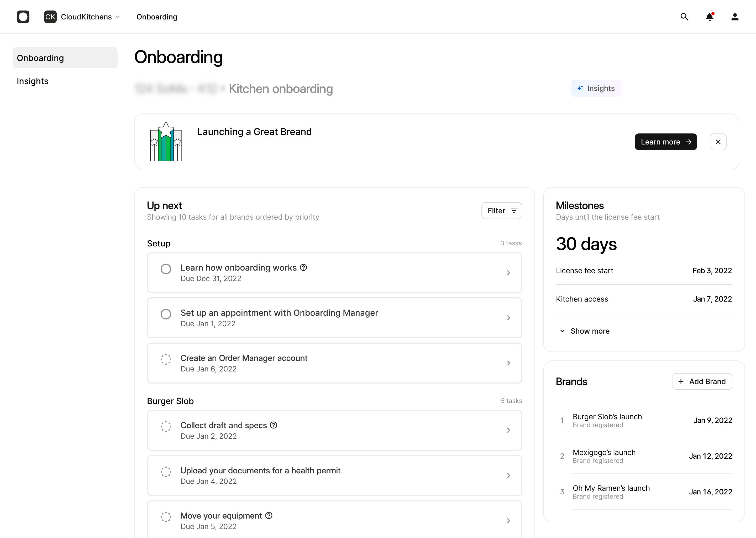The height and width of the screenshot is (538, 756).
Task: Click the Learn more button
Action: (x=666, y=142)
